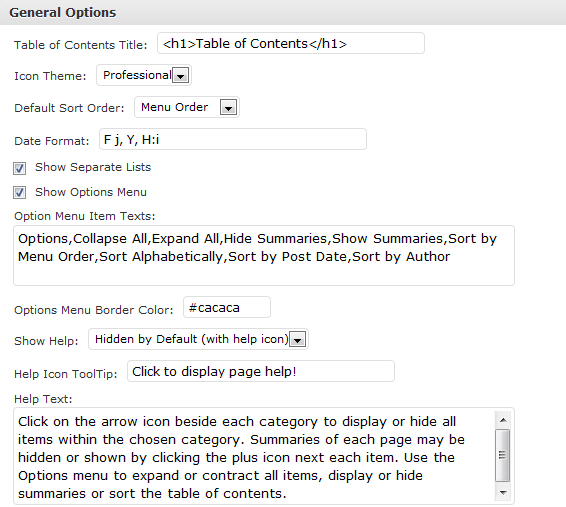Viewport: 566px width, 507px height.
Task: Click the Show Separate Lists label
Action: (x=93, y=167)
